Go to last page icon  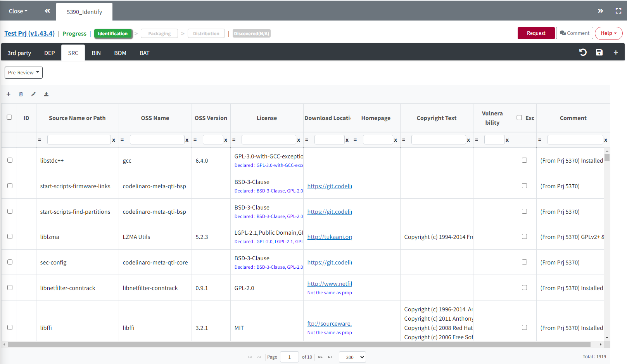tap(330, 357)
